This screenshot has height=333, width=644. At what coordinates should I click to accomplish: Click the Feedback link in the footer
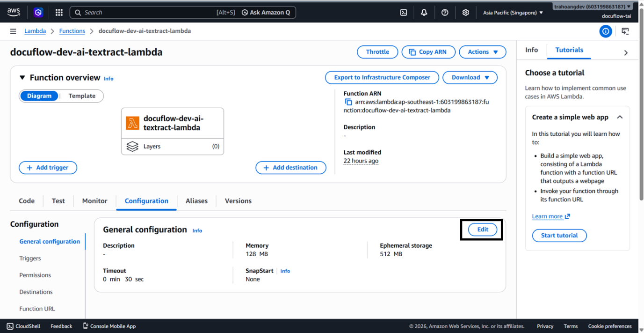(61, 326)
